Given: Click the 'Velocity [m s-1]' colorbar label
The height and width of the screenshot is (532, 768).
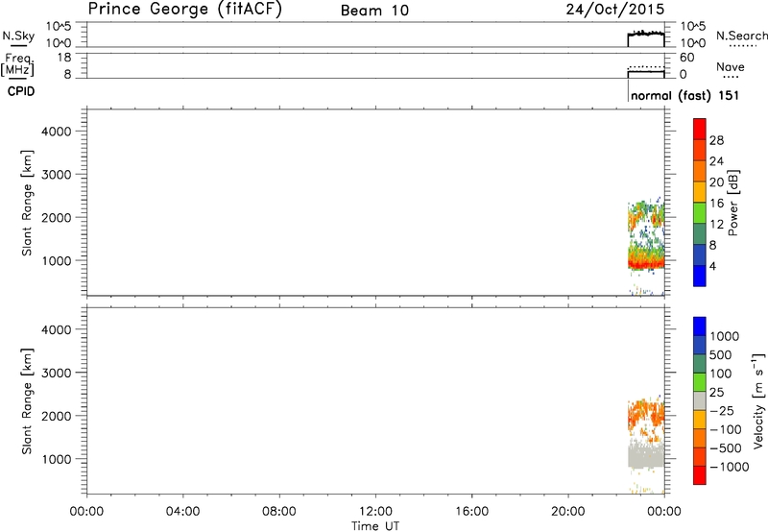Looking at the screenshot, I should [x=758, y=400].
